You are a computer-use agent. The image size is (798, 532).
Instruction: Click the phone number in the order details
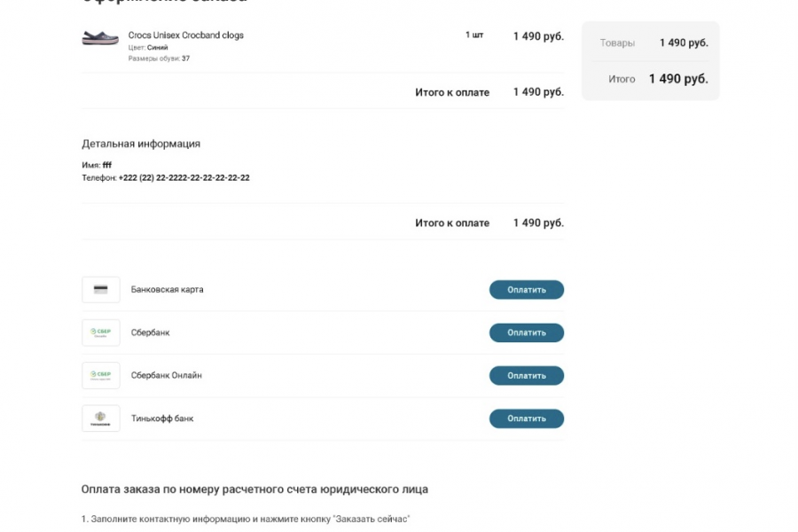point(184,177)
